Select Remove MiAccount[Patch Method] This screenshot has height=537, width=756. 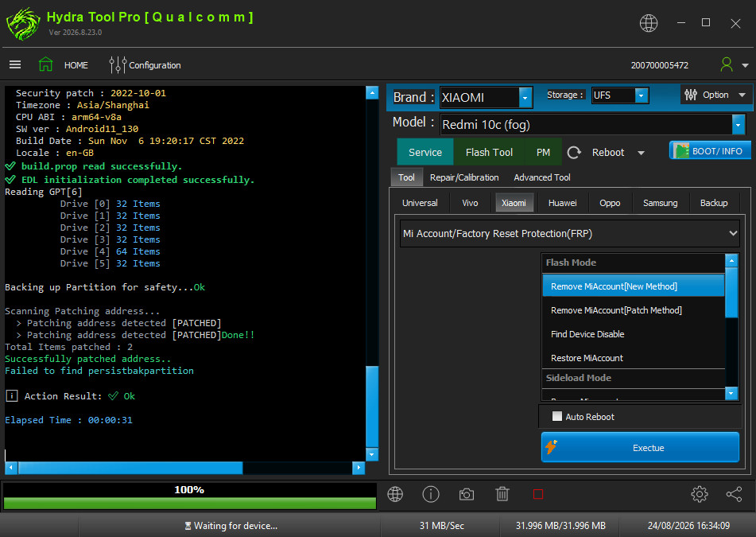pos(633,310)
